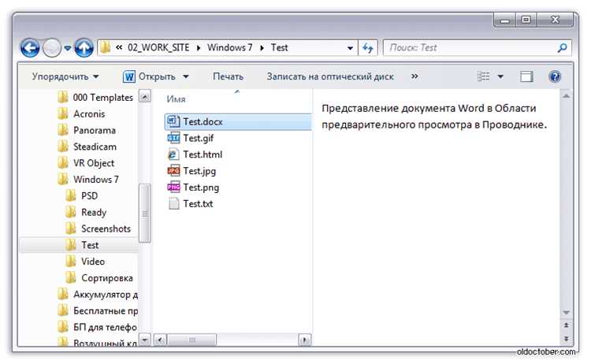The height and width of the screenshot is (364, 591).
Task: Change the view with the view icon
Action: coord(483,76)
